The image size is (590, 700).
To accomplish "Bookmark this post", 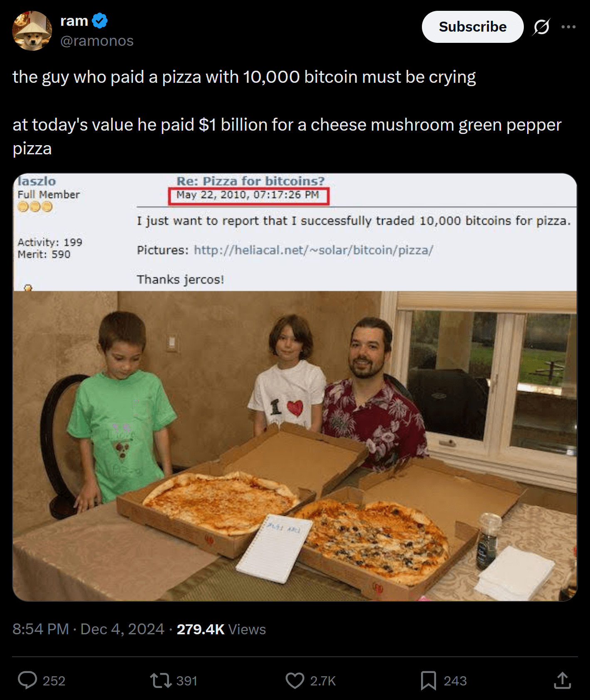I will coord(428,680).
